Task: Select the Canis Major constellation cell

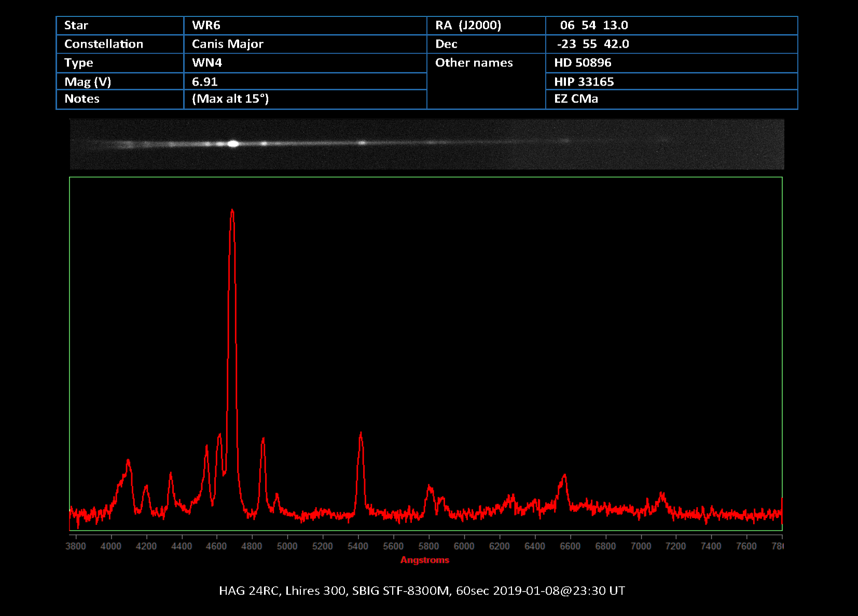Action: point(227,44)
